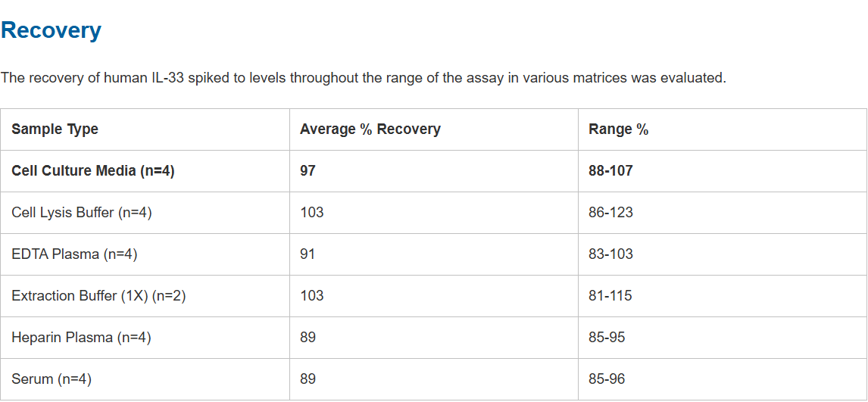Select the Sample Type column header

point(55,129)
